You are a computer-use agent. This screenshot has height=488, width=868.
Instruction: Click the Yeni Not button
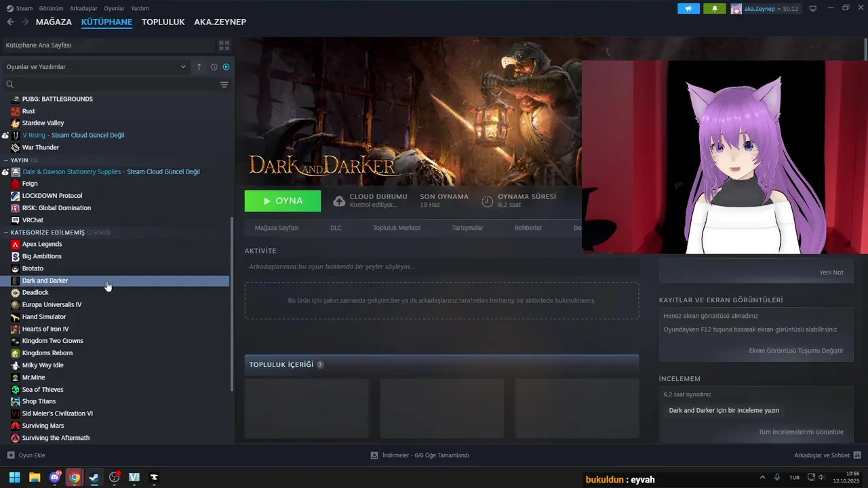[831, 272]
